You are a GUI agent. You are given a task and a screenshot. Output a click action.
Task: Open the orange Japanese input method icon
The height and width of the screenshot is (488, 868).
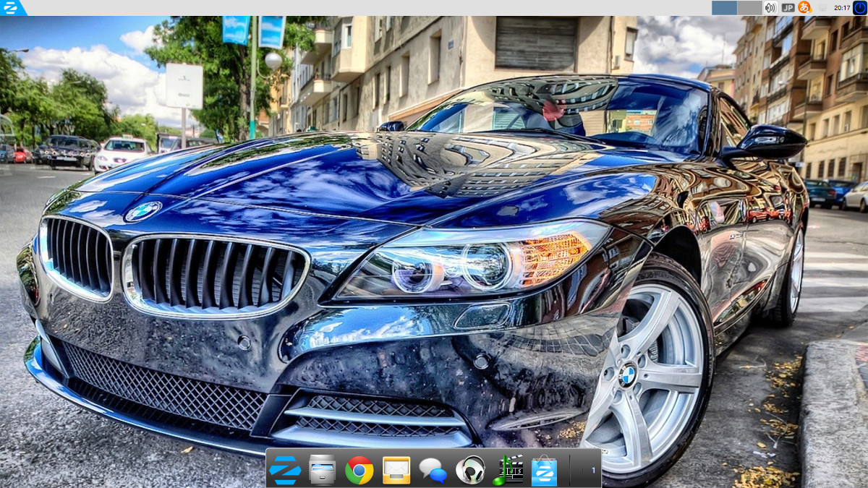pos(804,7)
